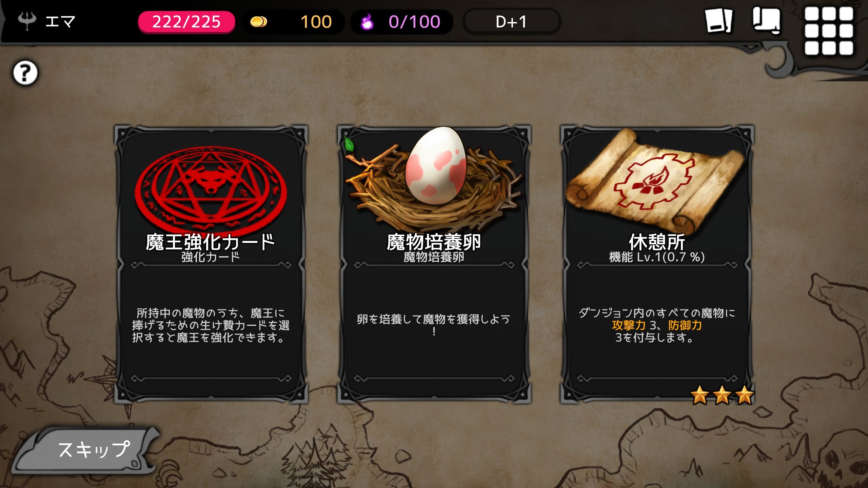Click the purple soul flame icon
Screen dimensions: 868x488
pyautogui.click(x=367, y=22)
